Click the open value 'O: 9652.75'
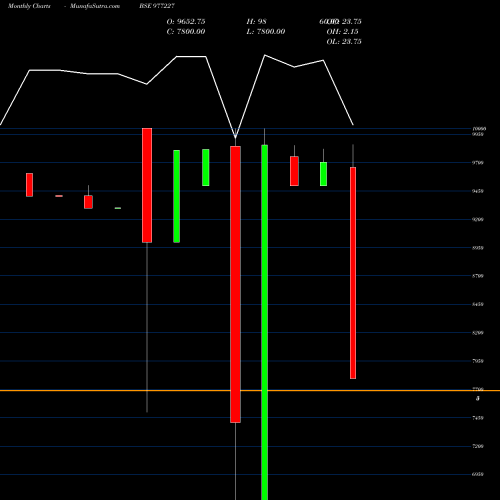Viewport: 500px width, 500px height. pos(186,21)
